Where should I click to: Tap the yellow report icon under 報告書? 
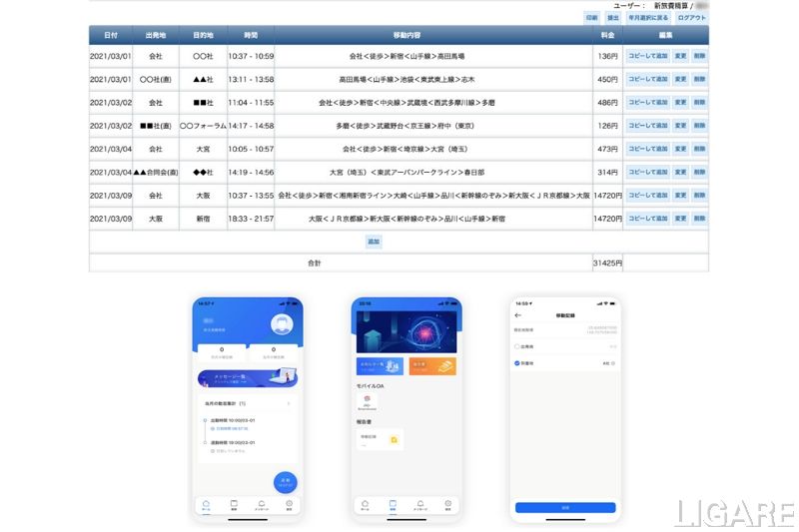click(x=395, y=439)
